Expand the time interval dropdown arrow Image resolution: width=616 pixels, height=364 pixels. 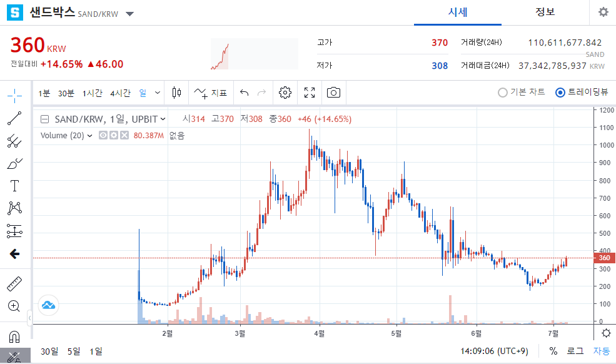pyautogui.click(x=158, y=93)
